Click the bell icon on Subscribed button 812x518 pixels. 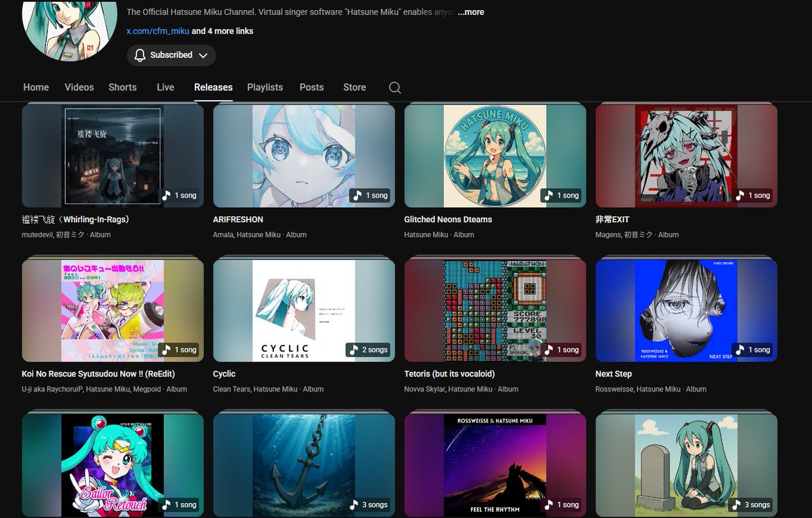click(140, 56)
